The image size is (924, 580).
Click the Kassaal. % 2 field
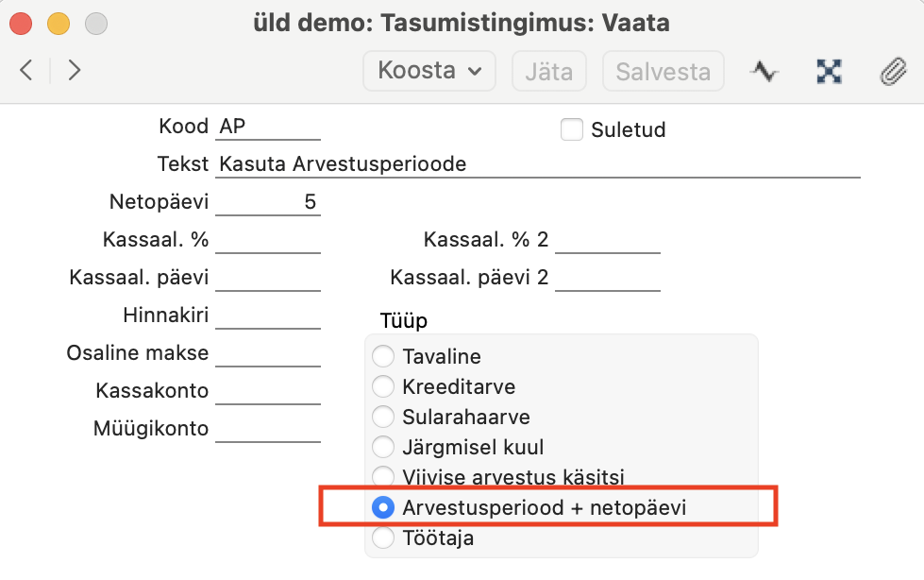608,240
